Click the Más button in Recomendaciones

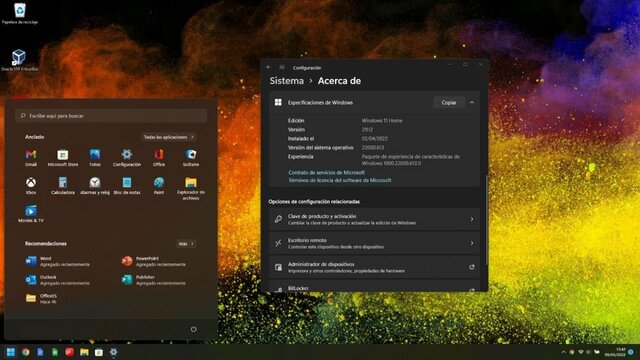pyautogui.click(x=186, y=244)
